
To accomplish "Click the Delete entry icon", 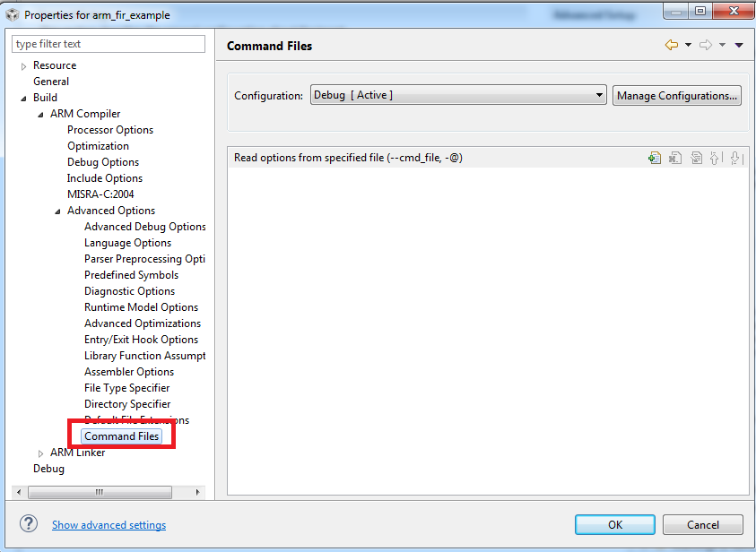I will coord(675,158).
